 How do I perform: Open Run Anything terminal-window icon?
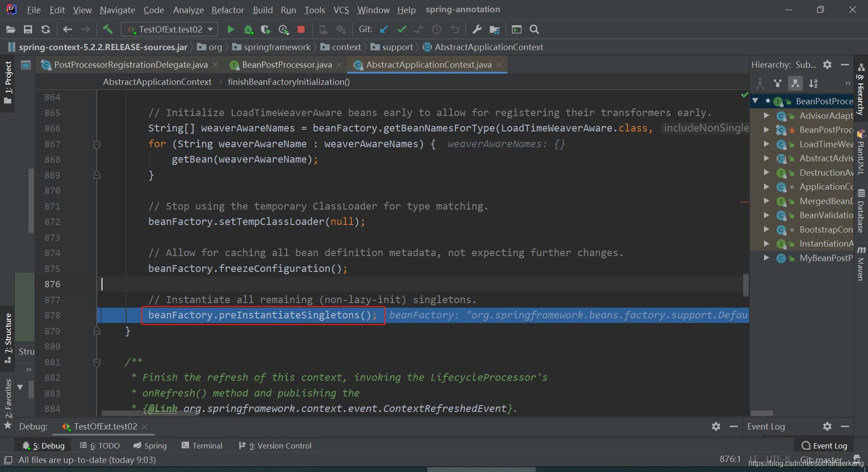(x=517, y=29)
